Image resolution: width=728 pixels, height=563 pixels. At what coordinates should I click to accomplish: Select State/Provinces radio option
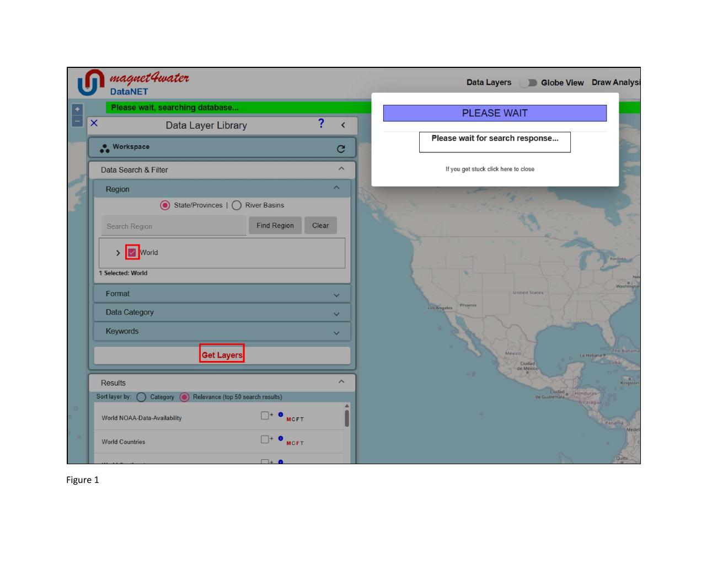pos(165,205)
